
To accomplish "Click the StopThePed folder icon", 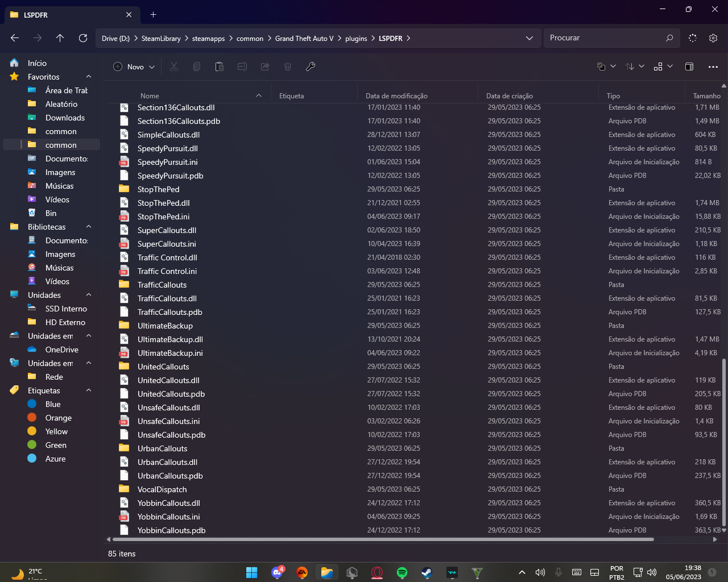I will (124, 189).
